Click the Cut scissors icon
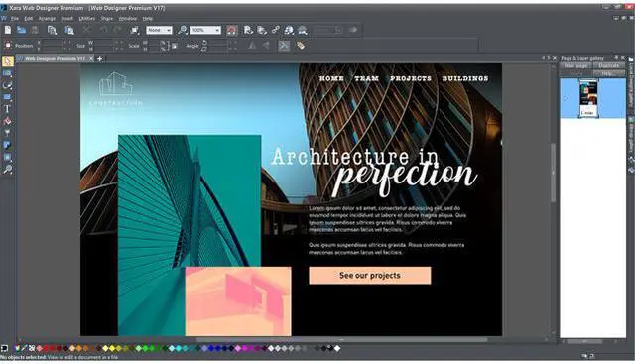 (86, 30)
